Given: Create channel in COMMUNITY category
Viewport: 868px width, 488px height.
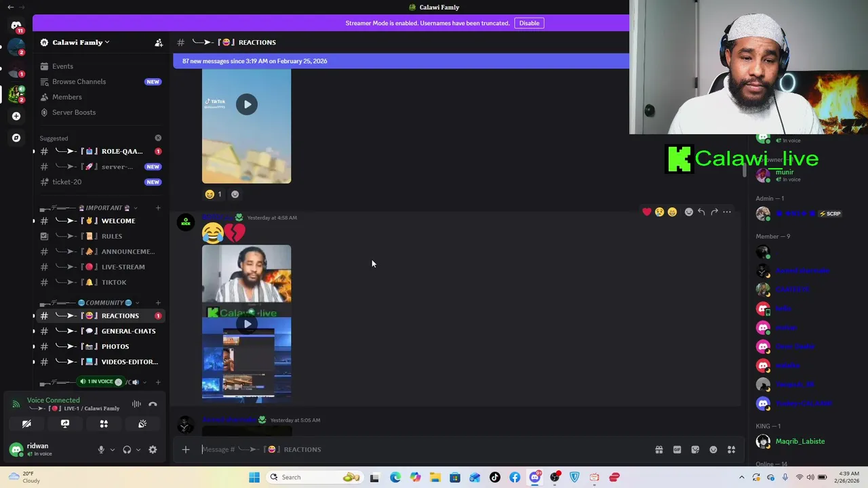Looking at the screenshot, I should [x=158, y=303].
